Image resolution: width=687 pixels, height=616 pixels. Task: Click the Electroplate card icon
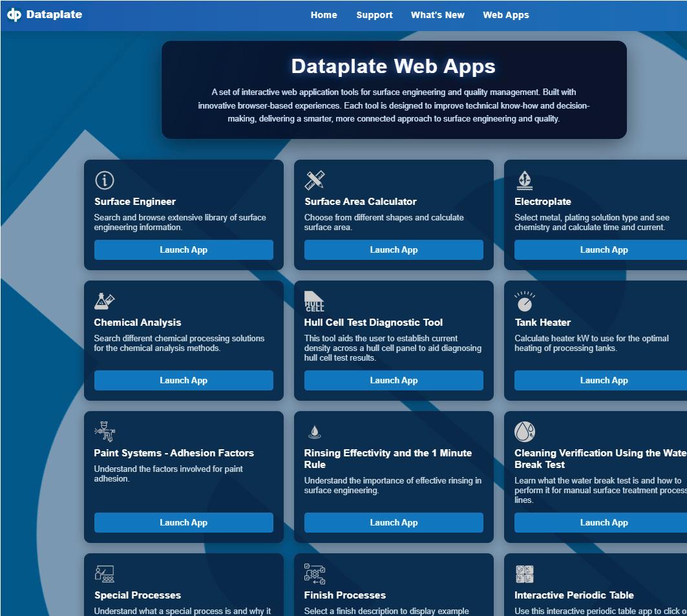tap(524, 180)
